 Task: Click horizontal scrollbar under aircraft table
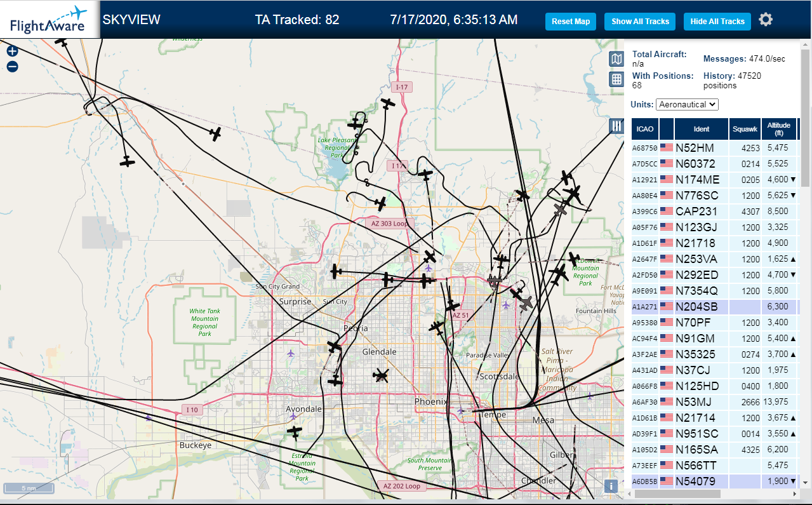[677, 494]
